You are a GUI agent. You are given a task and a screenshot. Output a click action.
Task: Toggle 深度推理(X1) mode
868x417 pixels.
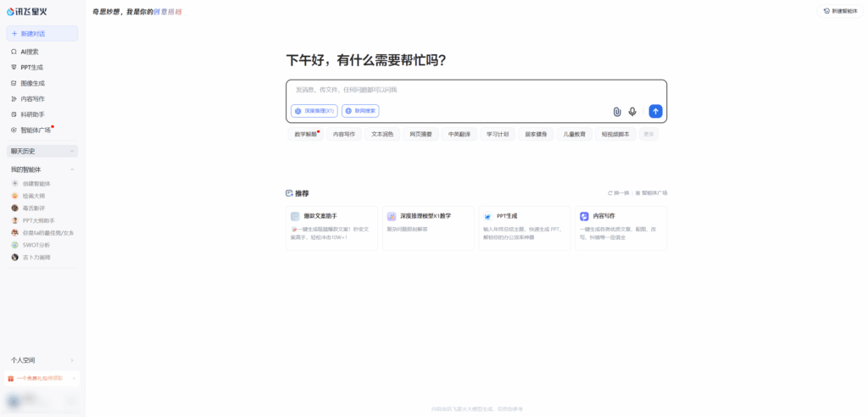[314, 111]
